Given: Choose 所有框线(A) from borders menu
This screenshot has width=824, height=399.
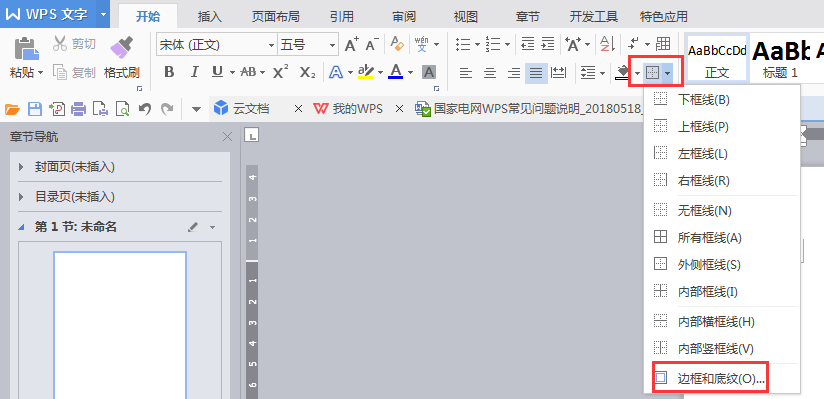Looking at the screenshot, I should pyautogui.click(x=722, y=238).
